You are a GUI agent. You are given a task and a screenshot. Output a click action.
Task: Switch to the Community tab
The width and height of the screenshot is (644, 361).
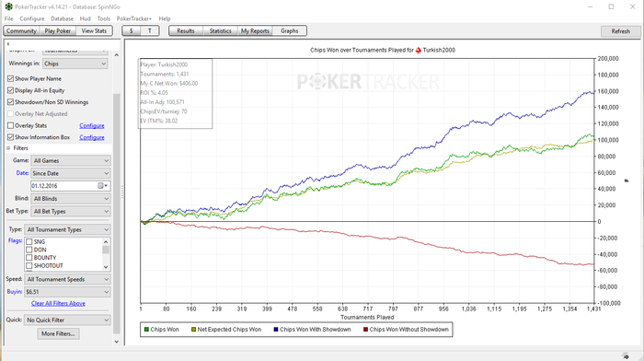tap(21, 30)
